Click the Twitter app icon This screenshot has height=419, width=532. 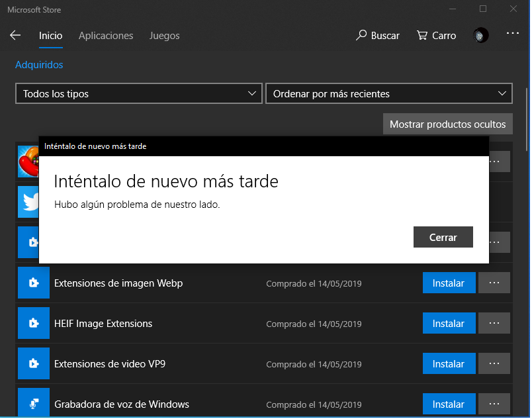(x=28, y=202)
